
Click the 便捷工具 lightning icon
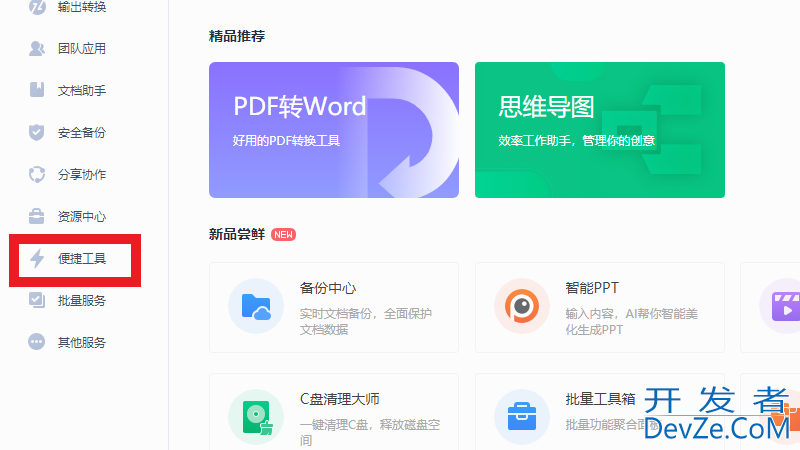coord(37,258)
